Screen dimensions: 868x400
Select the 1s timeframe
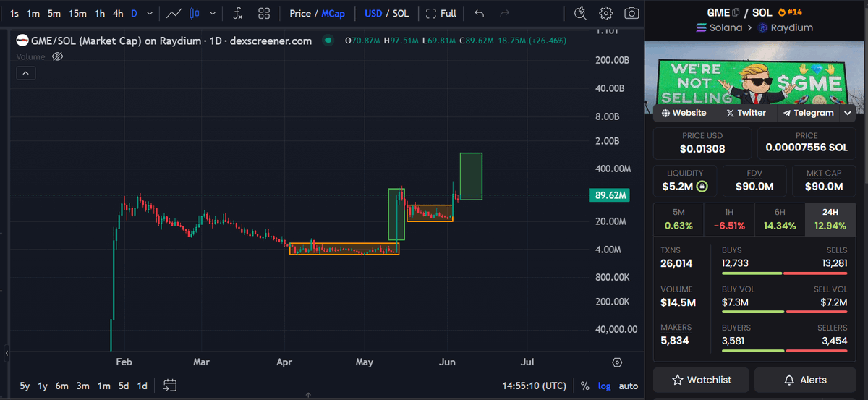coord(14,13)
